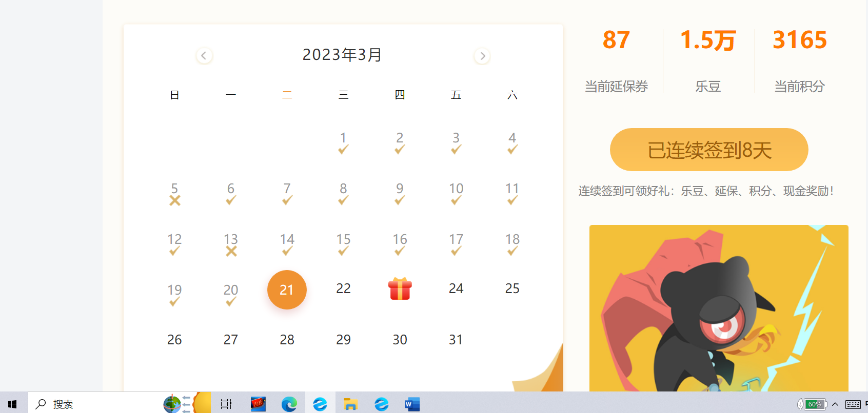
Task: Click the bear mascot promotional image
Action: point(719,308)
